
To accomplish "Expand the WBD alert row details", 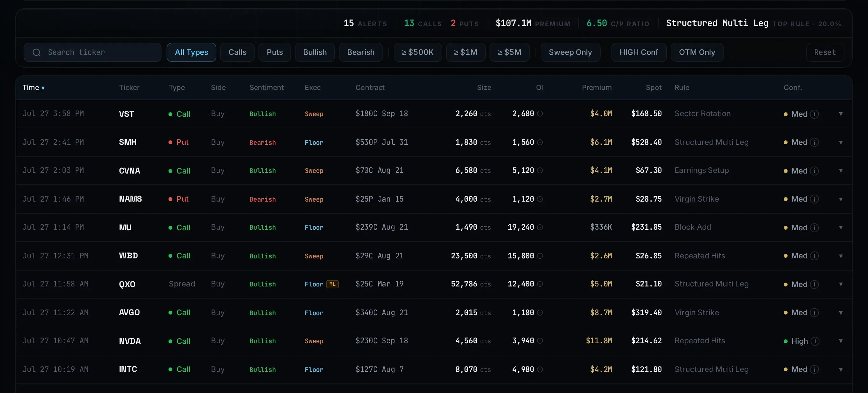I will [x=841, y=256].
